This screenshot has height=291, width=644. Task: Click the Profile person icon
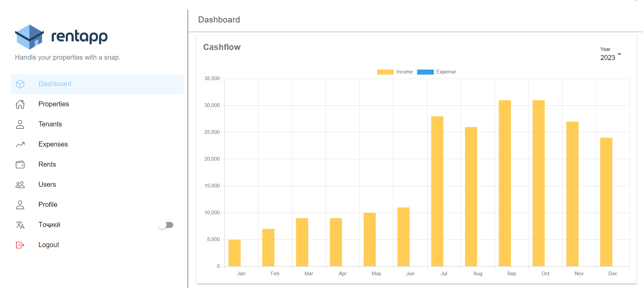(20, 205)
